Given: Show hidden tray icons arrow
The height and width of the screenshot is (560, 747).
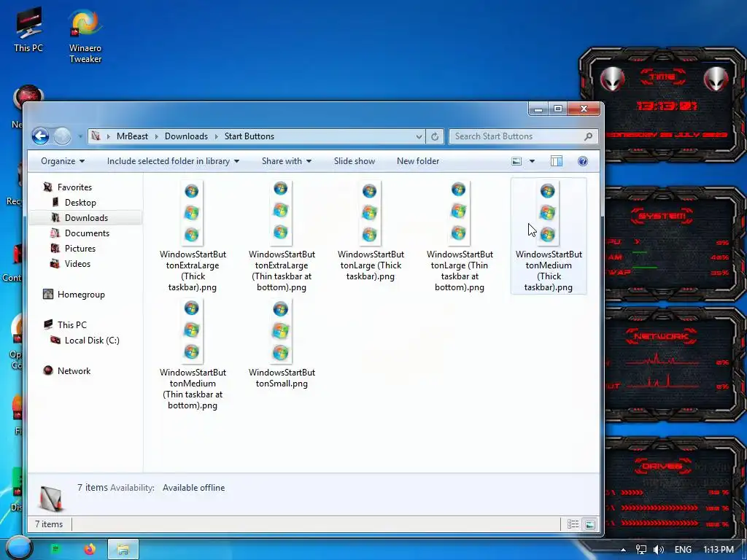Looking at the screenshot, I should point(623,550).
